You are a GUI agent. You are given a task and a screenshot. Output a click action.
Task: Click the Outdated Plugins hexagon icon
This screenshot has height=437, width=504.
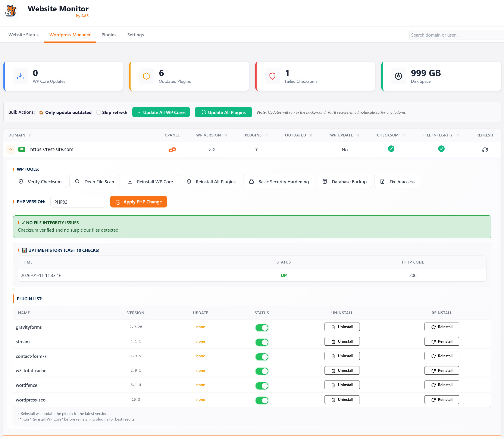click(x=146, y=76)
